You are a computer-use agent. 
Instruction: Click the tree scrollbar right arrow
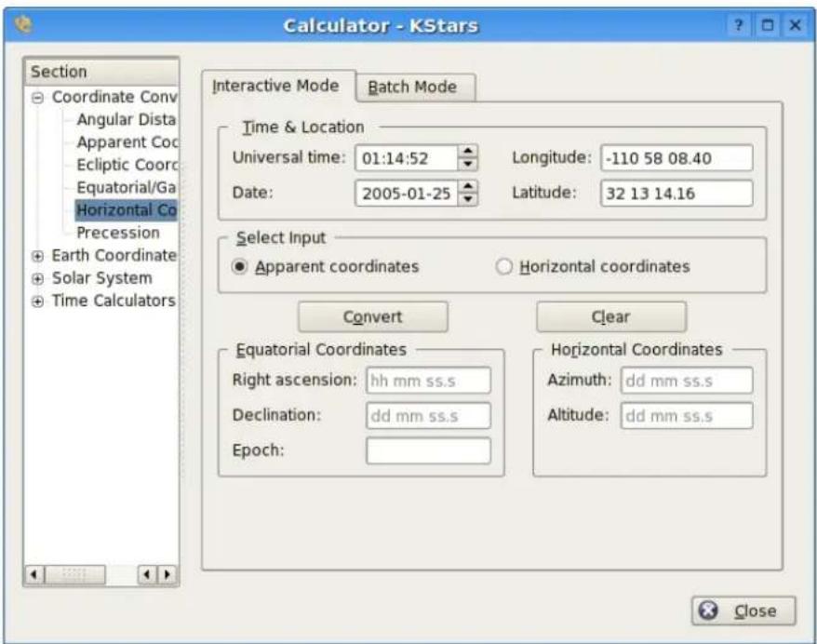click(x=167, y=575)
